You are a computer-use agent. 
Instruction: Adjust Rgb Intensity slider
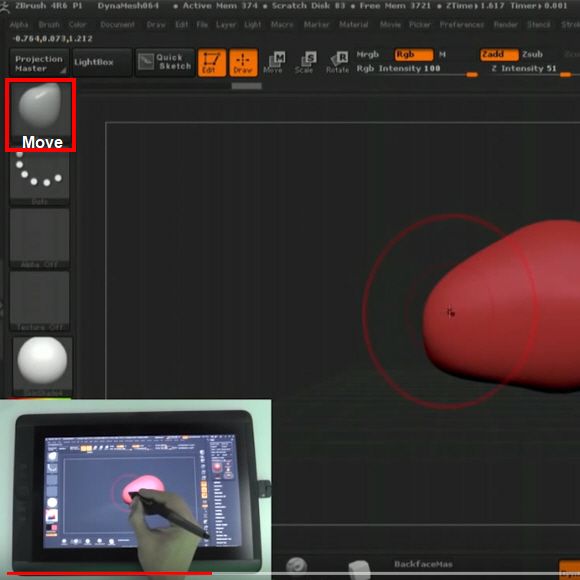tap(417, 69)
